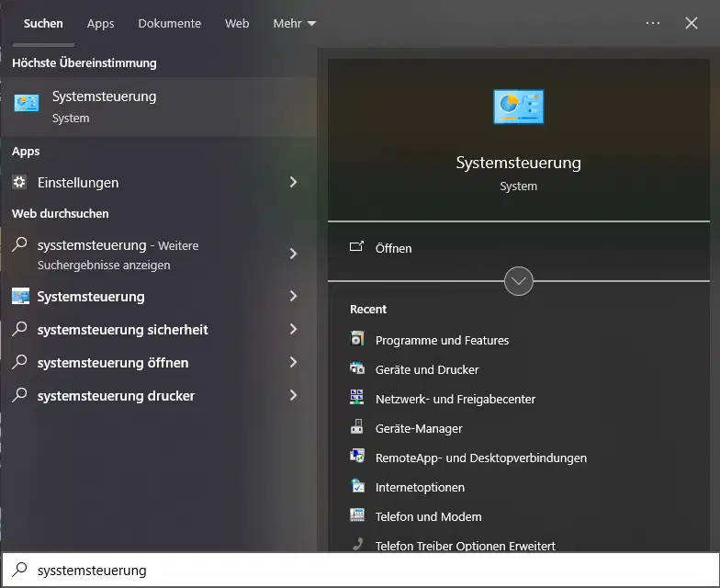Open the Mehr dropdown filter
This screenshot has height=588, width=720.
294,24
